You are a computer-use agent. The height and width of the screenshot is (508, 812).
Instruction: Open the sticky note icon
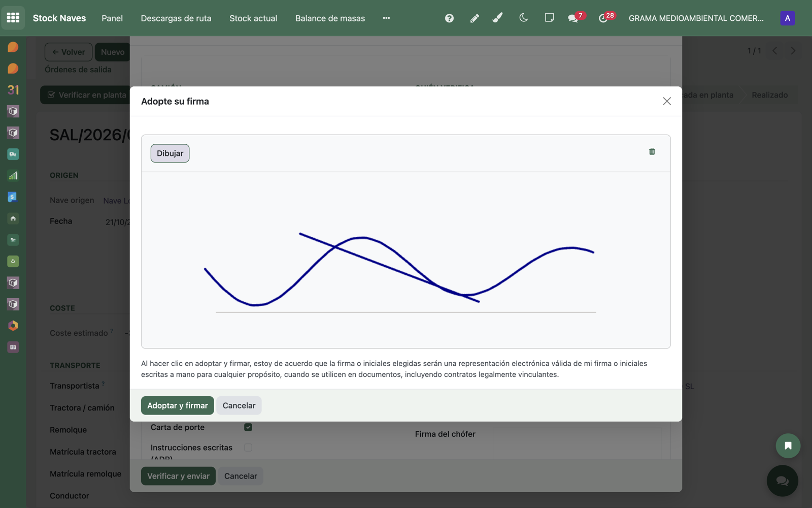[x=549, y=18]
